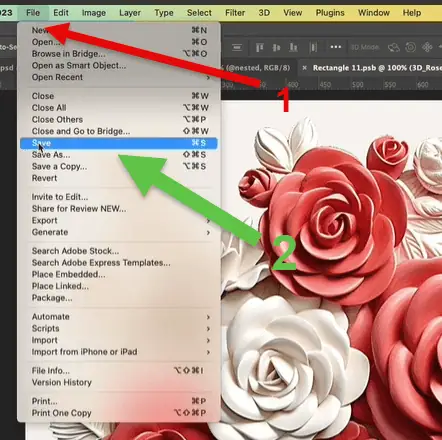Choose Place Embedded...
This screenshot has height=440, width=442.
pos(119,274)
